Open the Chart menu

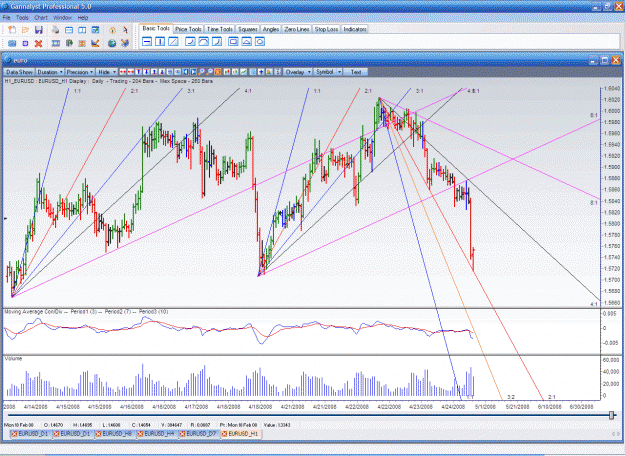coord(41,18)
